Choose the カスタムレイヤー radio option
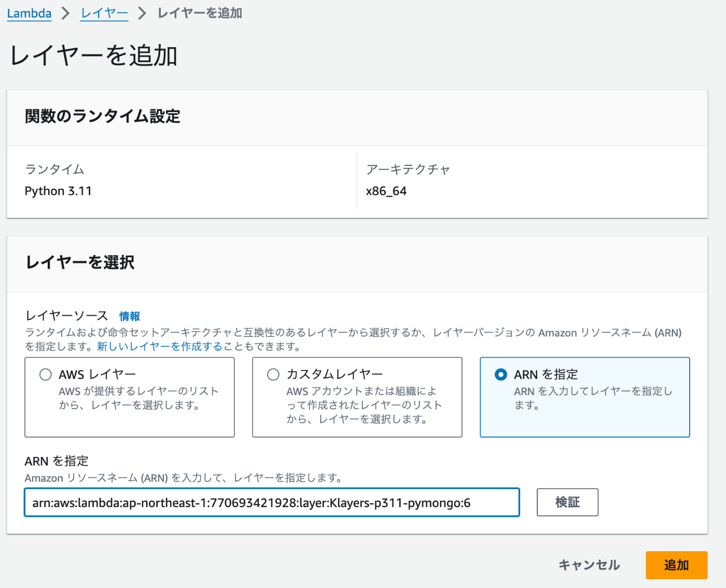The height and width of the screenshot is (588, 726). coord(273,374)
